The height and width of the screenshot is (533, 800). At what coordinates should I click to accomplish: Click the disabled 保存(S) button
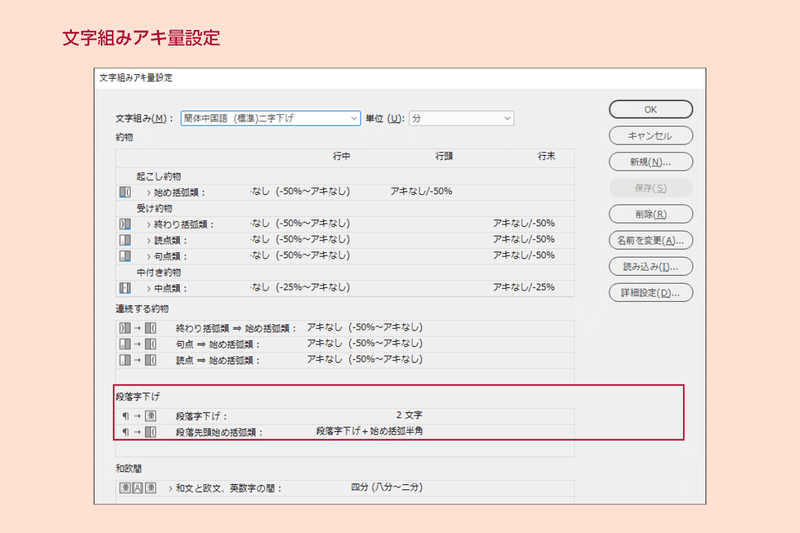tap(651, 188)
